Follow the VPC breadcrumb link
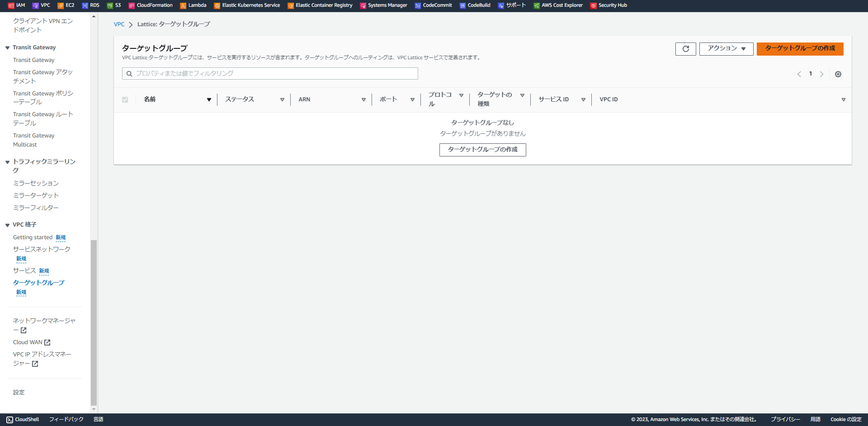Image resolution: width=868 pixels, height=426 pixels. pos(119,24)
